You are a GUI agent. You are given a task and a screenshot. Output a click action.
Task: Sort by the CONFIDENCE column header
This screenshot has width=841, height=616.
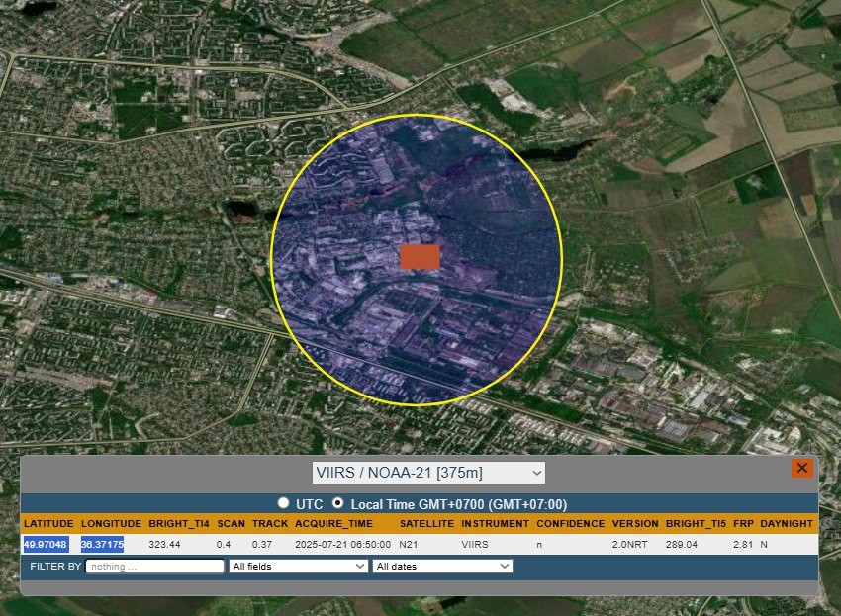click(571, 524)
